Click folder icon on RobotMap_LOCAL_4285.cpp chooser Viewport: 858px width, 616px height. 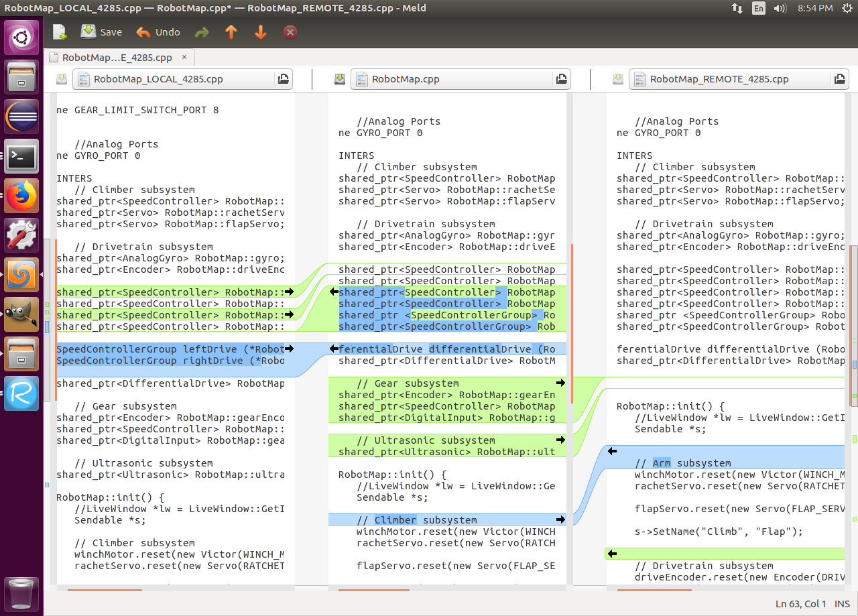point(284,79)
